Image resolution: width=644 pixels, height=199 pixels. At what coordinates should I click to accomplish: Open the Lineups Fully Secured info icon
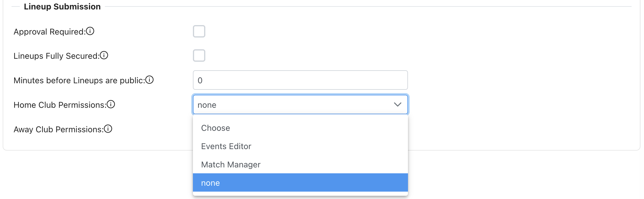104,55
